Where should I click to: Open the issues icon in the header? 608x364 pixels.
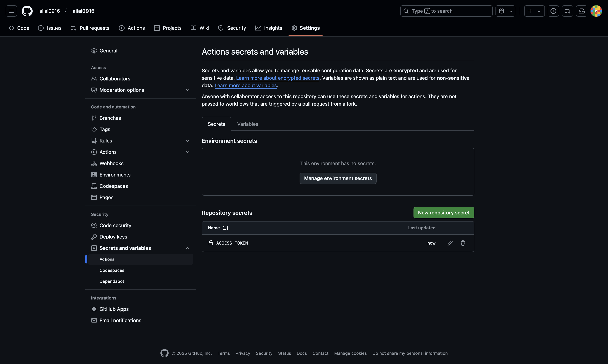(x=553, y=11)
